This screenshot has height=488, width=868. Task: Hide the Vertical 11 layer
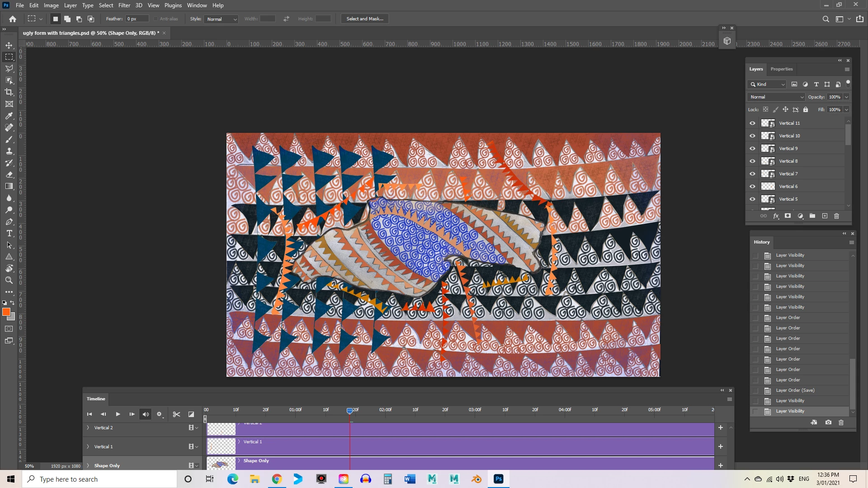coord(753,123)
